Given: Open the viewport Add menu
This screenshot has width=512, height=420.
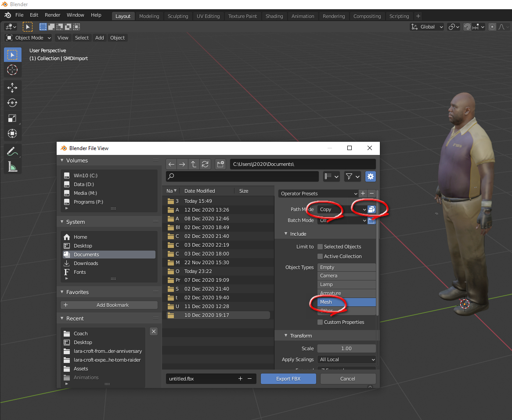Looking at the screenshot, I should pyautogui.click(x=100, y=38).
